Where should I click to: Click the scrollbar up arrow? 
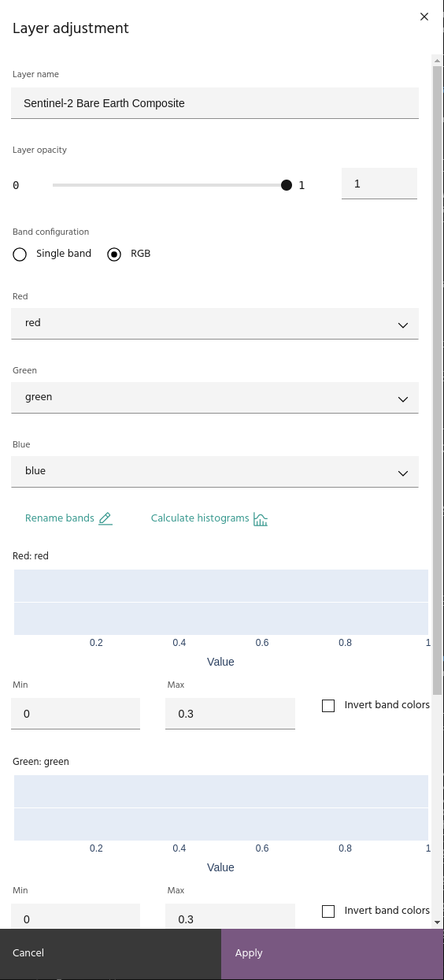(x=437, y=60)
